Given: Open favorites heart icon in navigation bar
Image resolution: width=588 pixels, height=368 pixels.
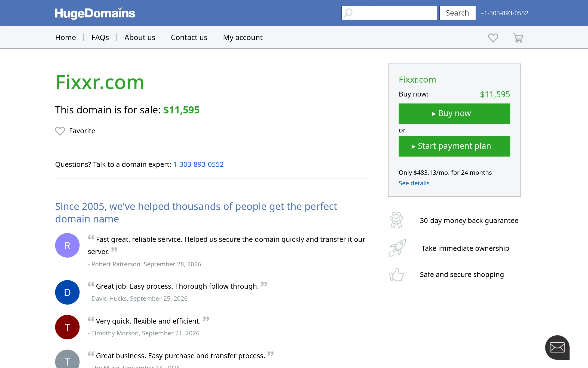Looking at the screenshot, I should coord(493,38).
